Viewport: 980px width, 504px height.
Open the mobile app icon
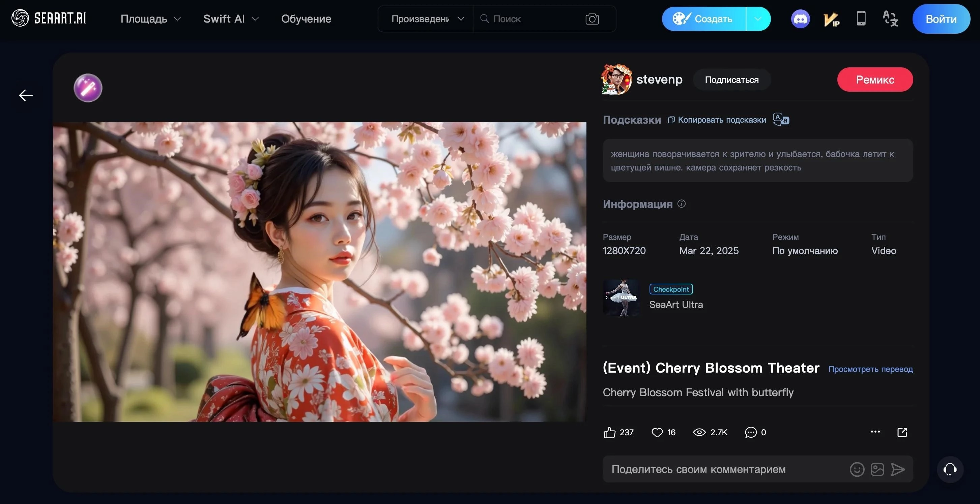click(x=861, y=19)
